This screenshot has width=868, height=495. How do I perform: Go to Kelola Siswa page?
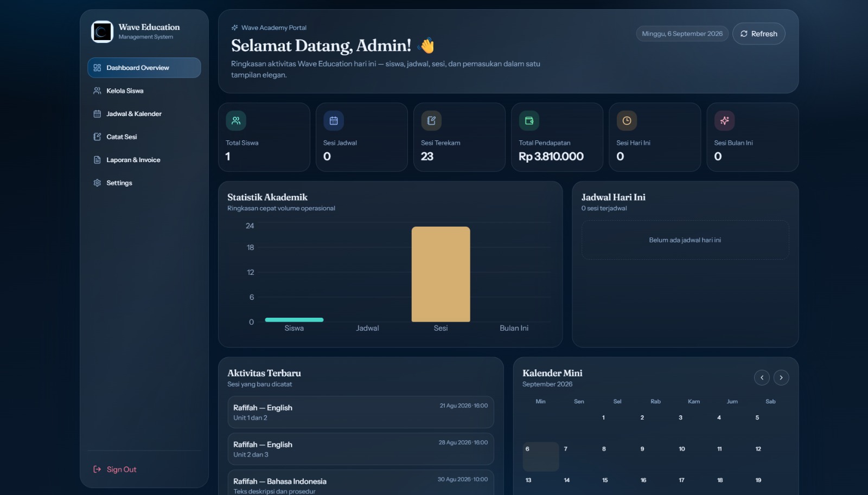(144, 91)
